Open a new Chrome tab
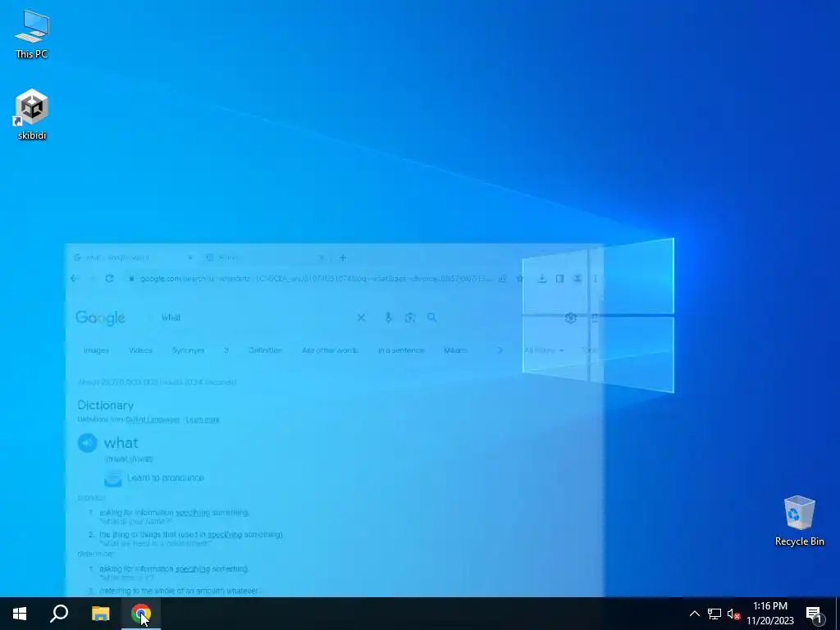Image resolution: width=840 pixels, height=630 pixels. (343, 258)
